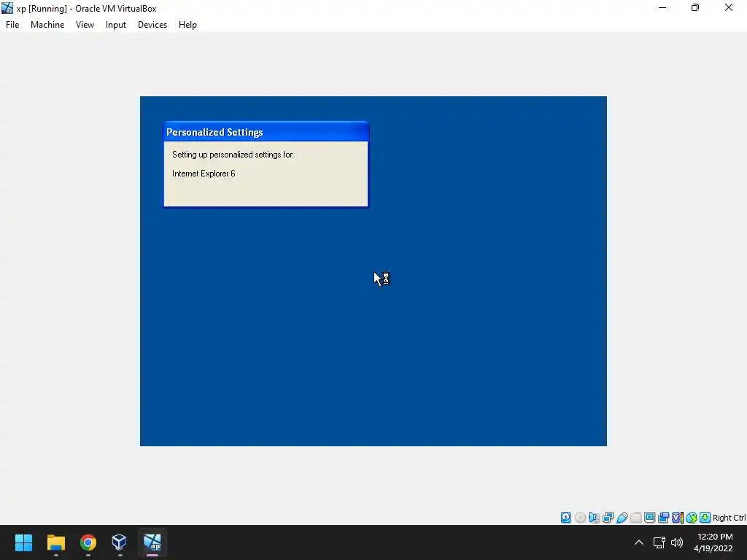
Task: Click the VirtualBox xp icon in title bar
Action: click(7, 8)
